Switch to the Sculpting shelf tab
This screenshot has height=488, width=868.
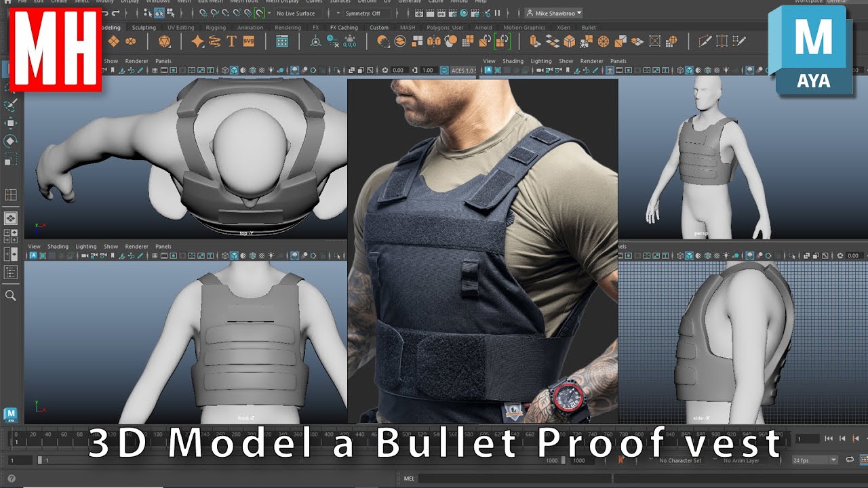click(x=144, y=28)
